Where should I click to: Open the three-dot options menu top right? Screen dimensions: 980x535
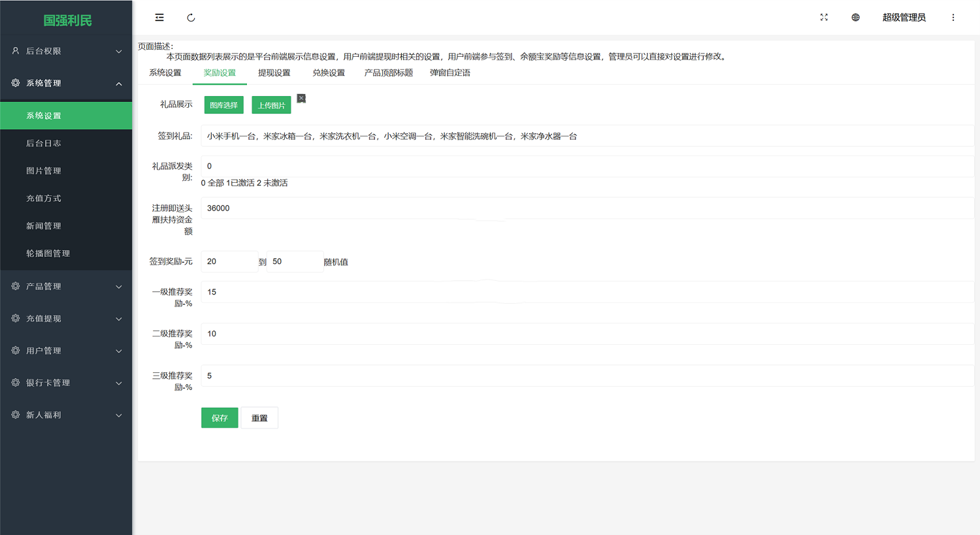[953, 17]
